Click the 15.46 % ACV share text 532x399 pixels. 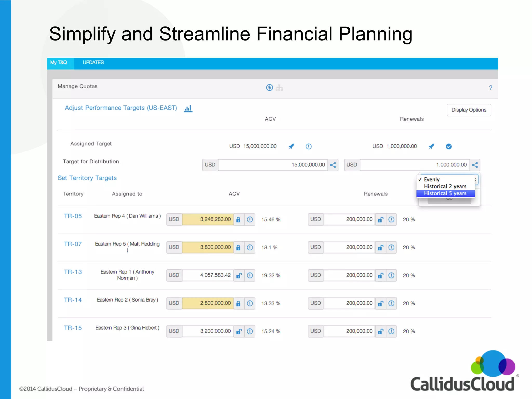tap(271, 220)
